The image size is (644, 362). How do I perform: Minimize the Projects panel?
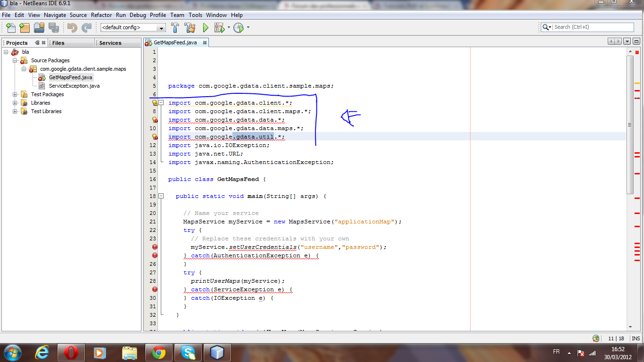pos(37,43)
